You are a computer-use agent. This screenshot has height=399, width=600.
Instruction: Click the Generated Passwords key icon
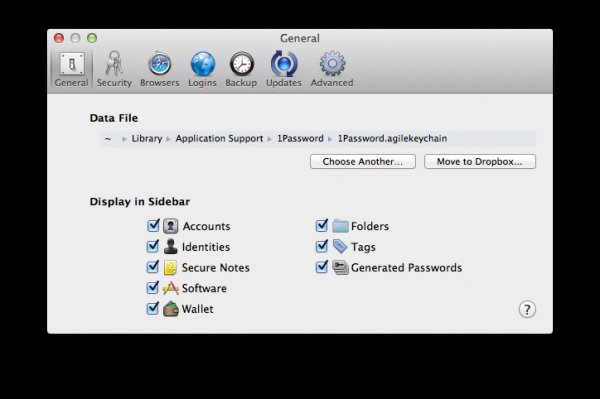click(340, 268)
